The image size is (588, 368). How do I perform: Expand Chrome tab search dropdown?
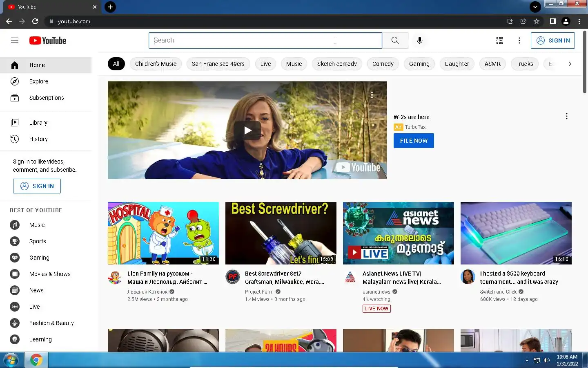(535, 7)
